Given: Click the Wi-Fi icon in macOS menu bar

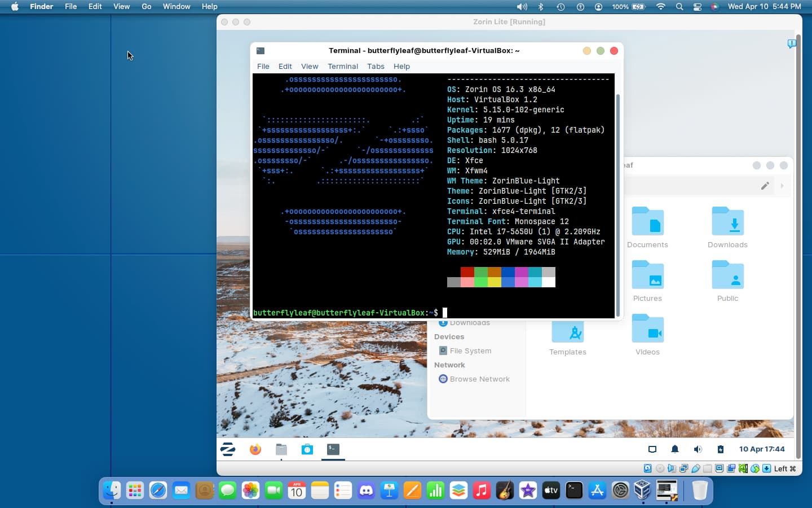Looking at the screenshot, I should [x=661, y=7].
